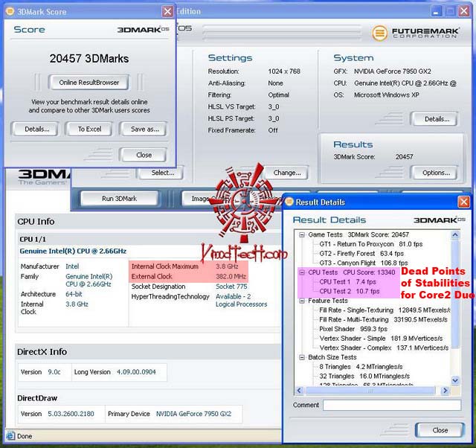Click the DirectX Version 9.0c value
This screenshot has height=448, width=476.
[54, 372]
